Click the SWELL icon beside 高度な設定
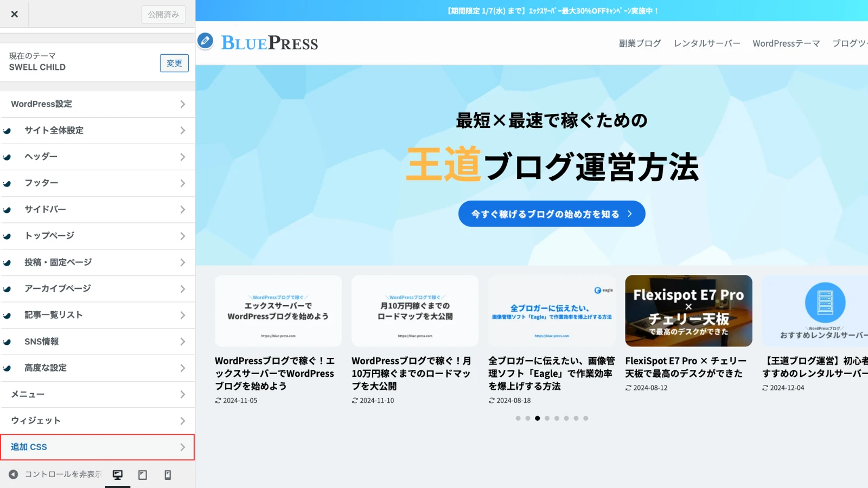Viewport: 868px width, 488px height. (7, 368)
